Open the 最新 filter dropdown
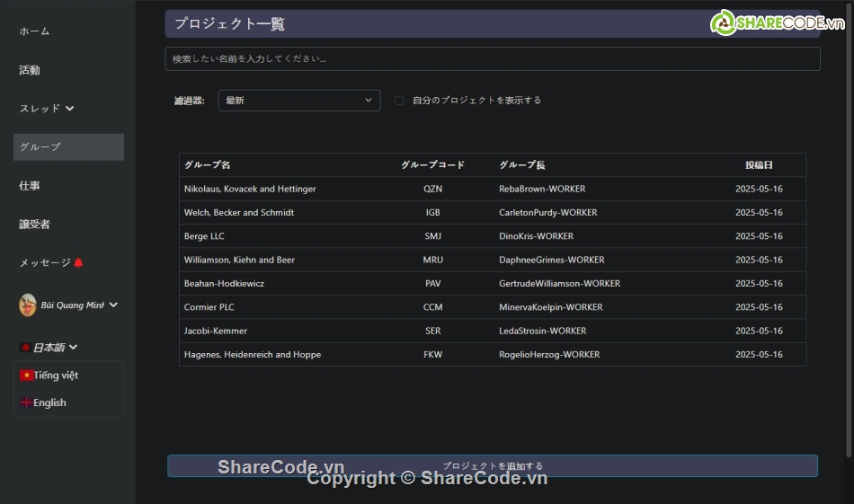 coord(299,100)
